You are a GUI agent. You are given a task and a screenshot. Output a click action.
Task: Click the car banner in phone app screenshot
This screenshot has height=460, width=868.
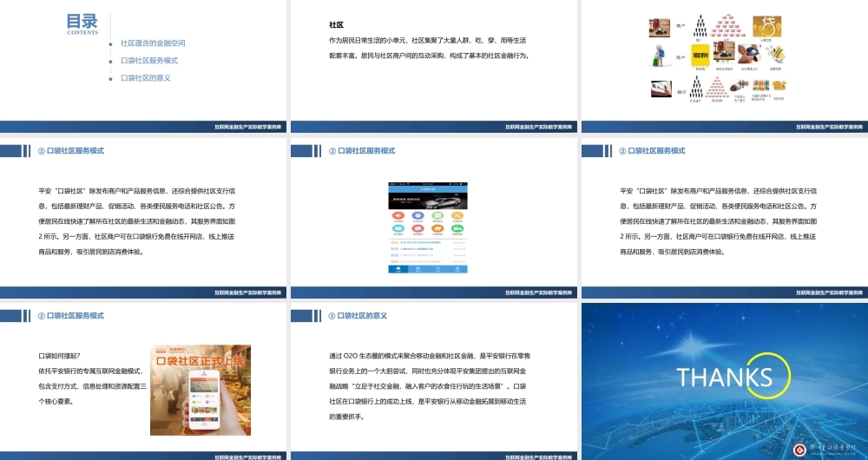(428, 200)
